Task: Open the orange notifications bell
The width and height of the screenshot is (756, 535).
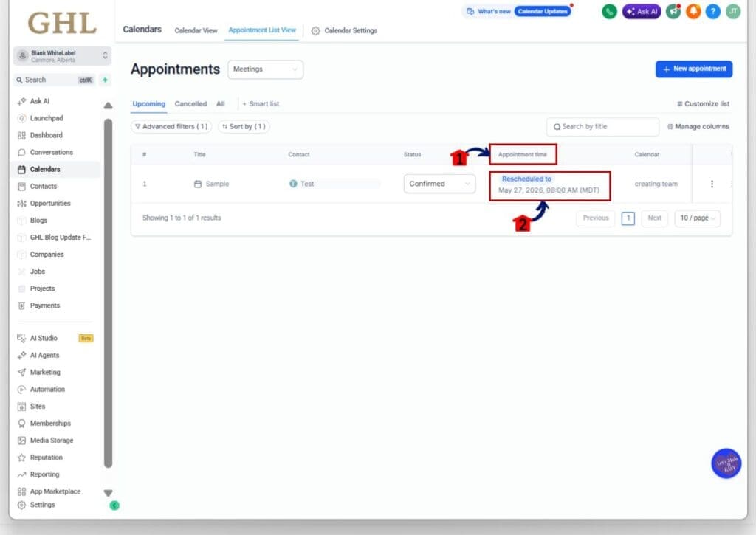Action: coord(693,12)
